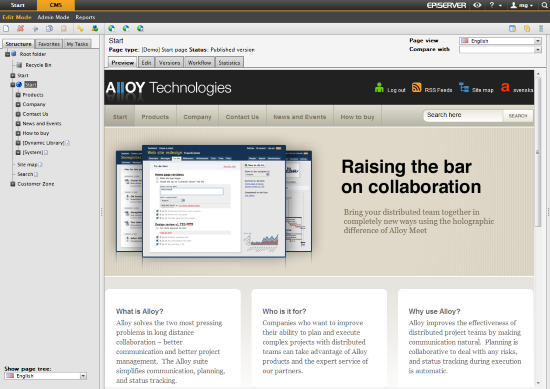The width and height of the screenshot is (550, 389).
Task: Click the blue globe icon beside selected Start
Action: click(19, 85)
